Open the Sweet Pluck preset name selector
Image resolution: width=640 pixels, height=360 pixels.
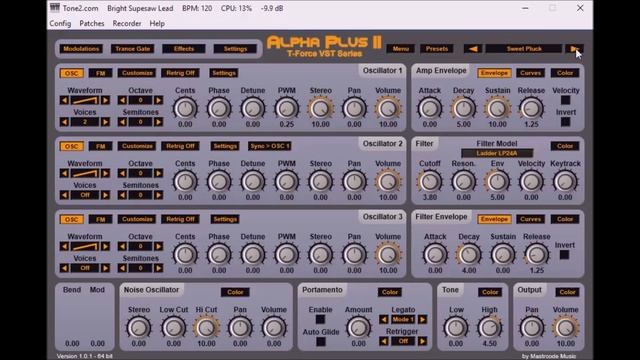click(x=524, y=49)
